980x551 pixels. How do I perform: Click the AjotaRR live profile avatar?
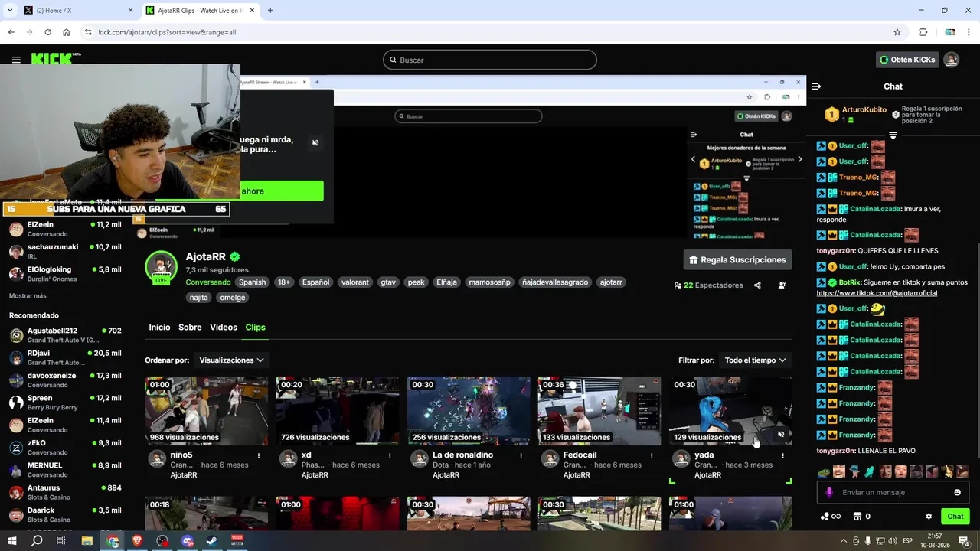[x=161, y=267]
